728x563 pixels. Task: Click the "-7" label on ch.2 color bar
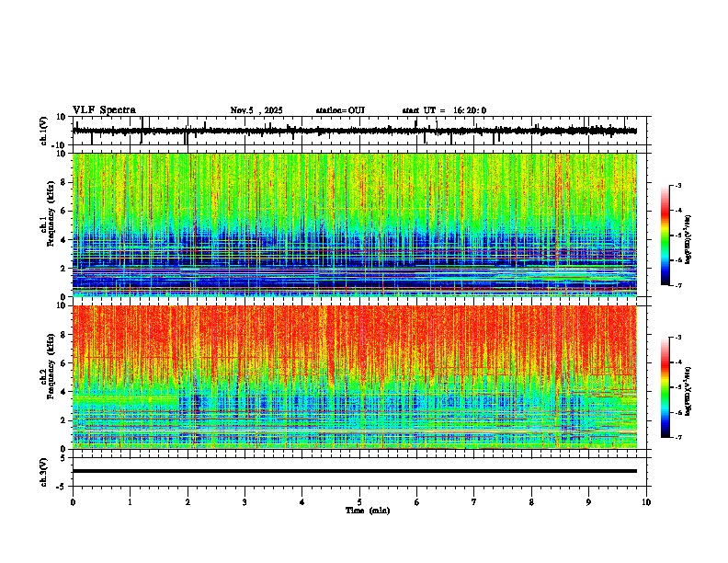(x=678, y=437)
